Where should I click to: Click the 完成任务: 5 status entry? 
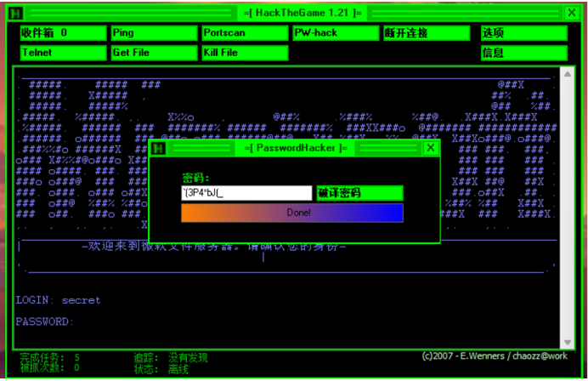tap(49, 357)
